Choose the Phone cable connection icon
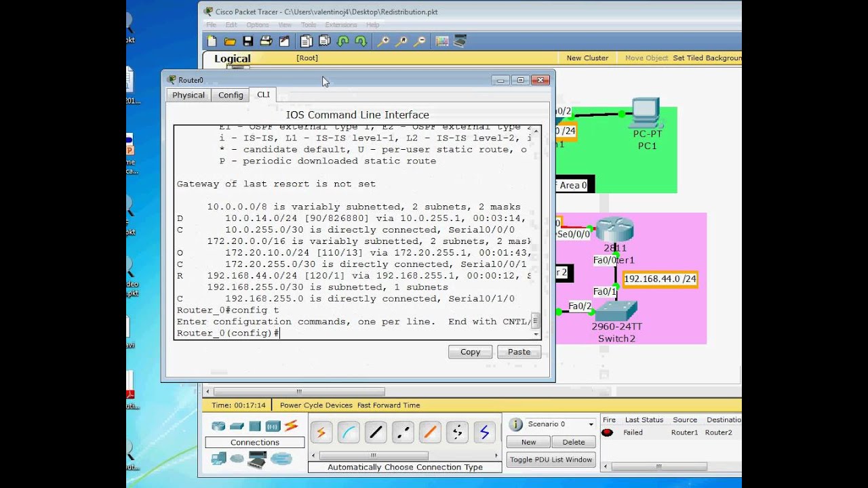Image resolution: width=868 pixels, height=488 pixels. [x=457, y=432]
